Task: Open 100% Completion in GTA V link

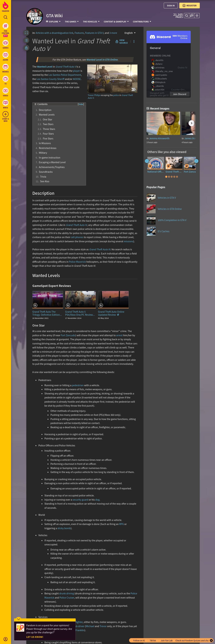Action: tap(172, 220)
